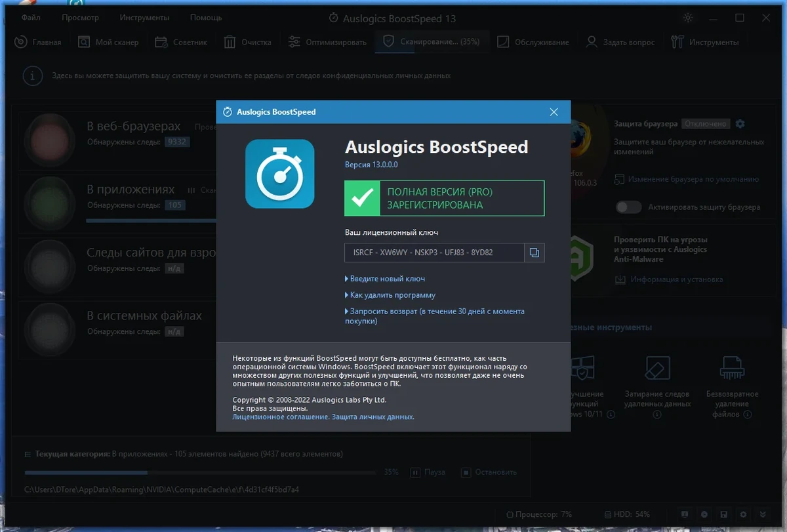
Task: Click the Процессор 7% status indicator
Action: 539,514
